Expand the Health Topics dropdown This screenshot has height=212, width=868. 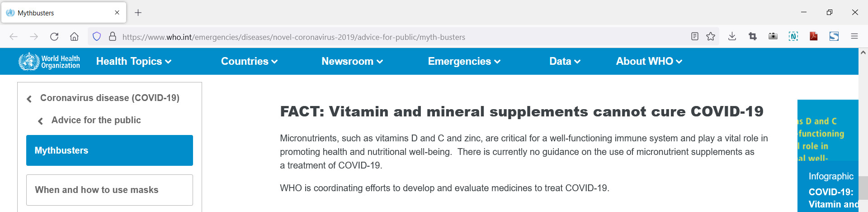[x=134, y=62]
